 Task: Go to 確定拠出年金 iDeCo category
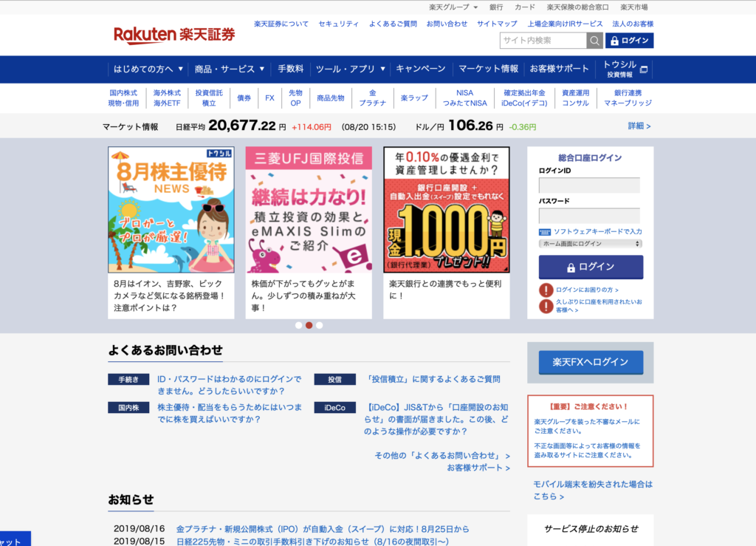click(x=525, y=98)
